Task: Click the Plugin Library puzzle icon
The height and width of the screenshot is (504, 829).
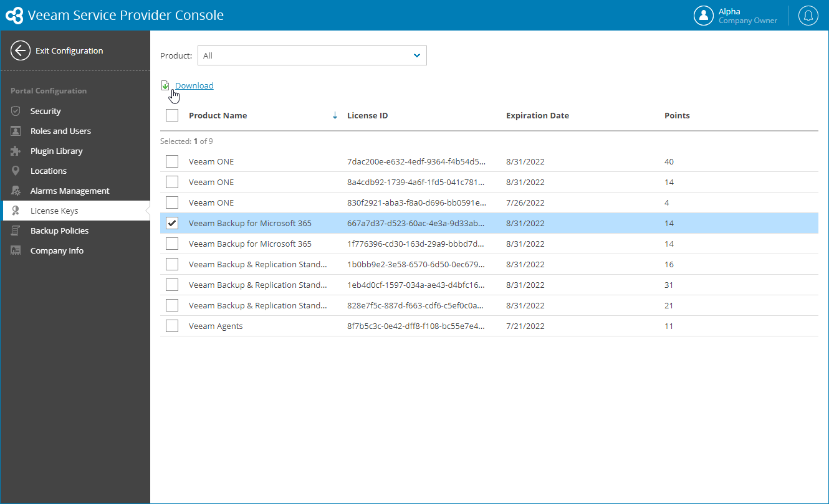Action: coord(16,151)
